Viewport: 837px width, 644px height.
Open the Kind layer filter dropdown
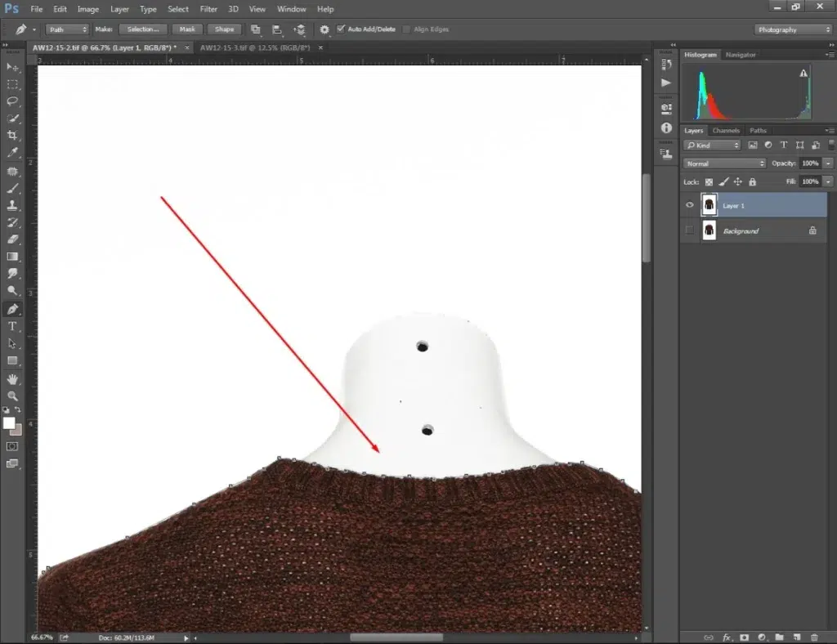tap(713, 145)
